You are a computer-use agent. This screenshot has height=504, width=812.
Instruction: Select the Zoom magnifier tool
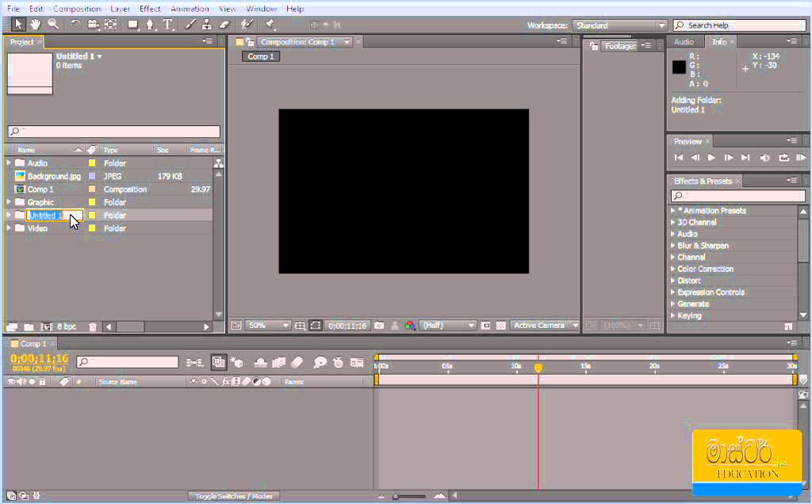(x=53, y=25)
